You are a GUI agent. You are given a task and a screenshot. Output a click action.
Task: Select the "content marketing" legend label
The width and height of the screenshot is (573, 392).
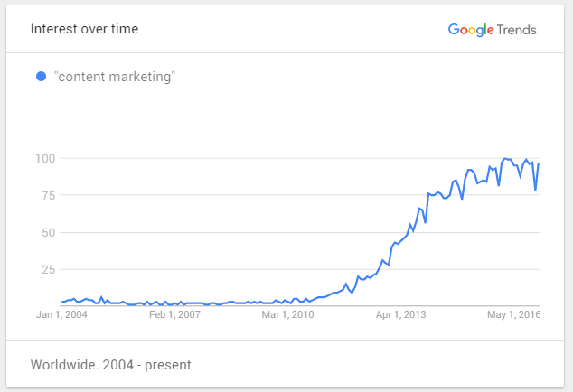tap(115, 78)
